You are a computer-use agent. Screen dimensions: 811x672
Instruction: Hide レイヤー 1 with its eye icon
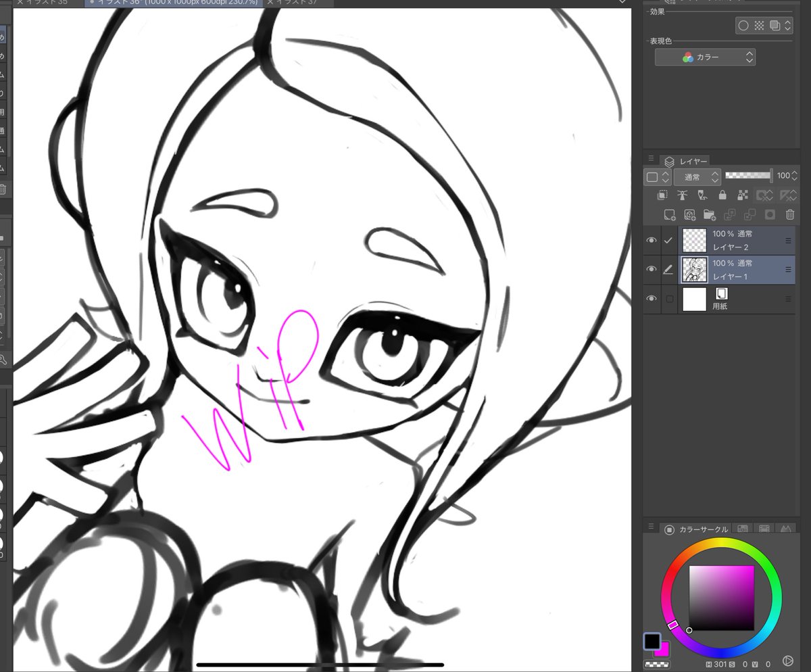(x=652, y=269)
